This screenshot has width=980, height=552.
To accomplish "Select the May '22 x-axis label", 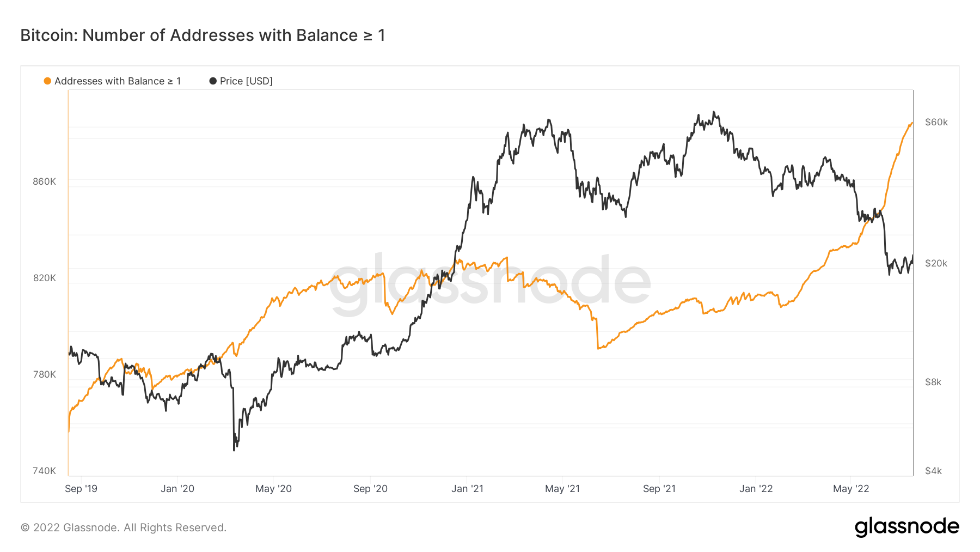I will [x=851, y=489].
